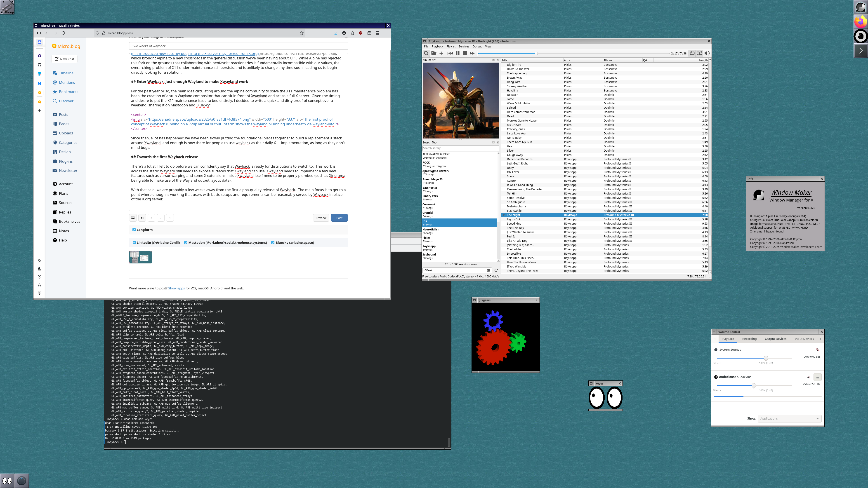Image resolution: width=868 pixels, height=488 pixels.
Task: Open the View menu in Audacious
Action: pyautogui.click(x=488, y=47)
